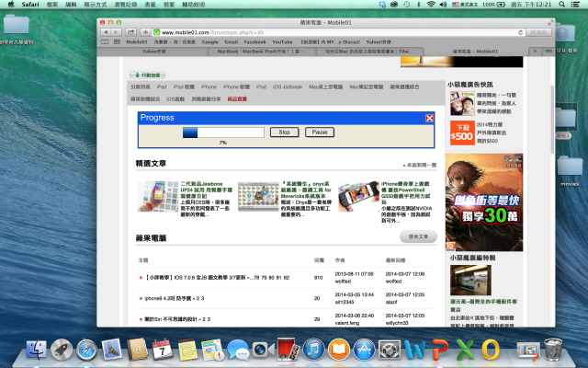Open input source flag menu
The height and width of the screenshot is (368, 588).
point(465,5)
